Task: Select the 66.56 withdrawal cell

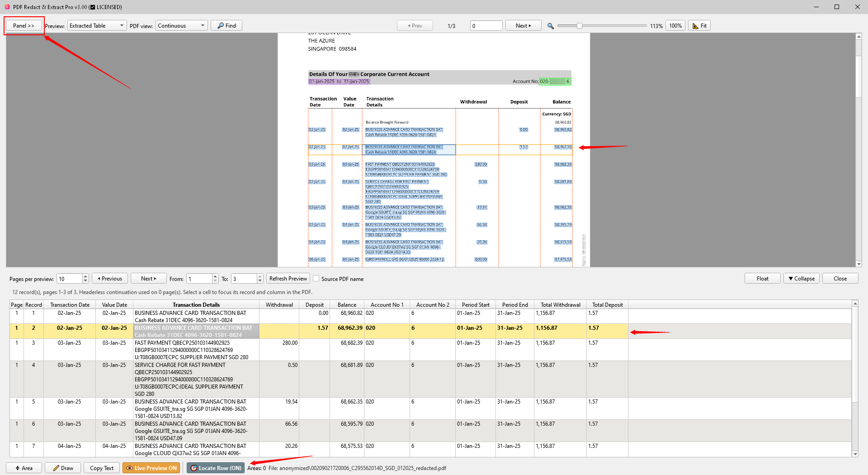Action: coord(279,431)
